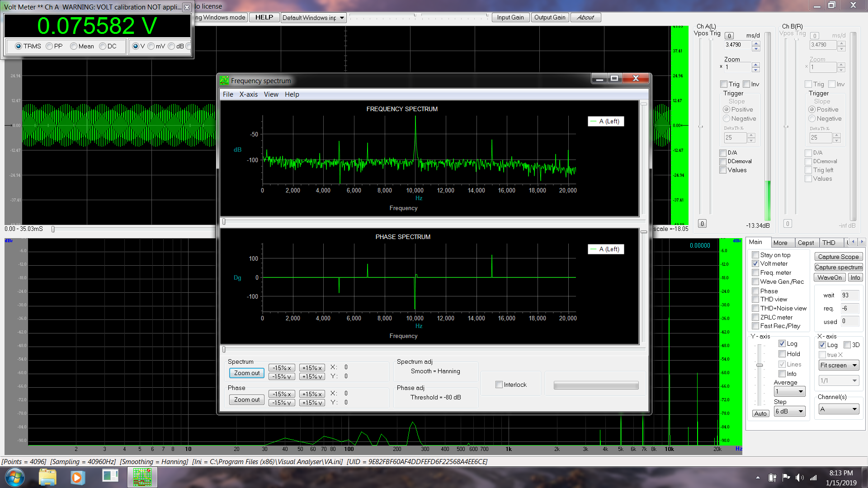Click the Frequency spectrum window title icon
868x488 pixels.
[x=224, y=80]
